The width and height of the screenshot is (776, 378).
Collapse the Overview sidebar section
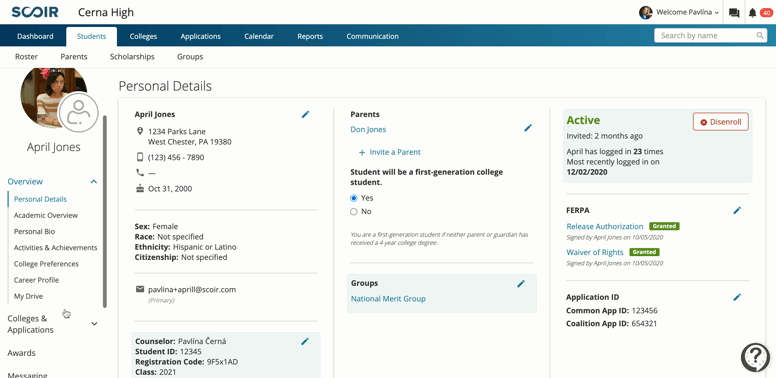(94, 182)
